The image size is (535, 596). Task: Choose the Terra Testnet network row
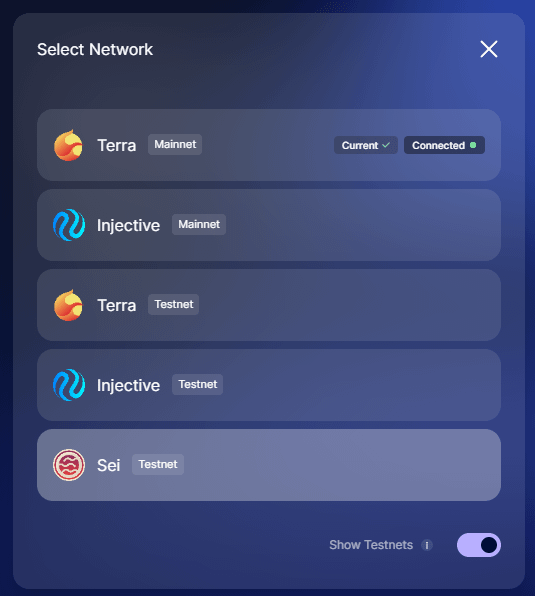pyautogui.click(x=269, y=305)
